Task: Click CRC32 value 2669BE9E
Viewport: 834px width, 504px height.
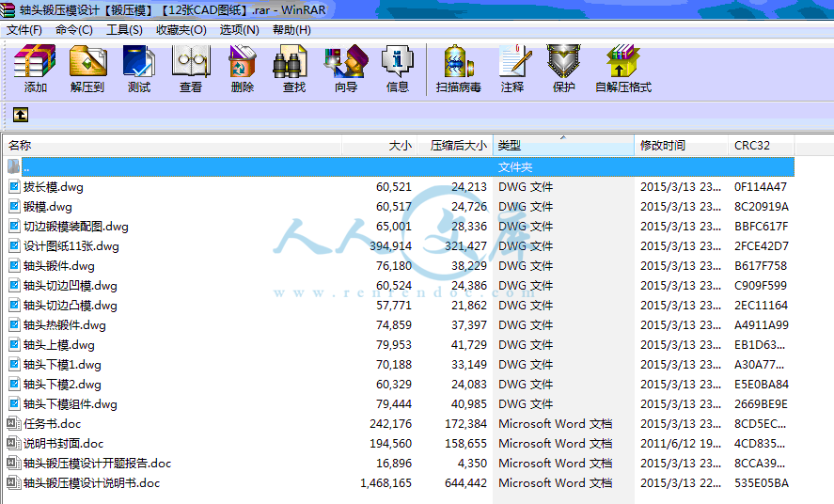Action: pyautogui.click(x=762, y=404)
